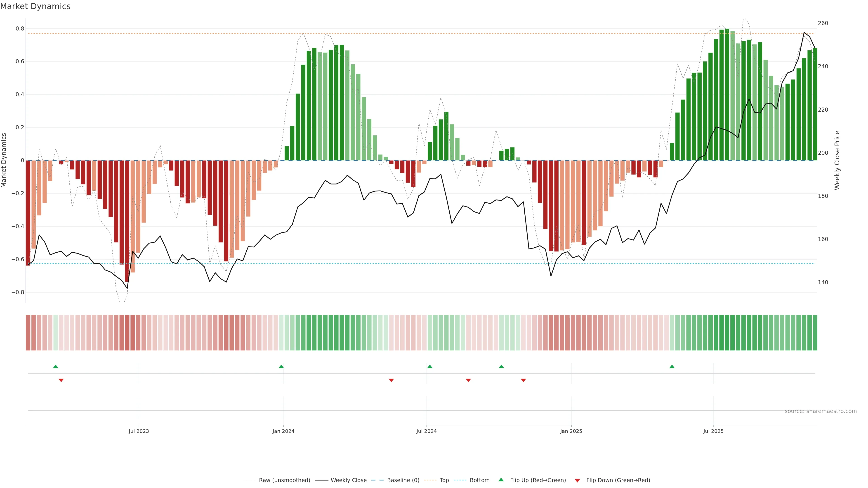Image resolution: width=868 pixels, height=488 pixels.
Task: Click the red Flip Down legend triangle
Action: pos(577,480)
